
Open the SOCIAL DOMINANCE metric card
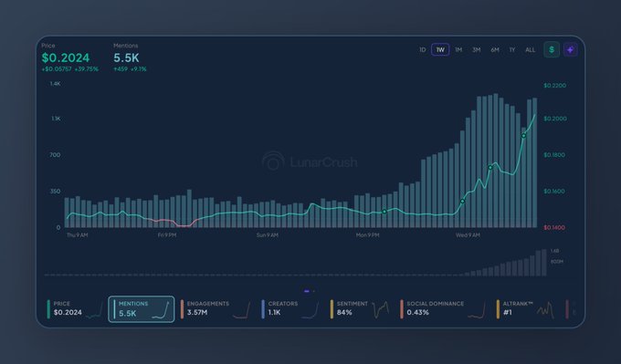coord(443,309)
